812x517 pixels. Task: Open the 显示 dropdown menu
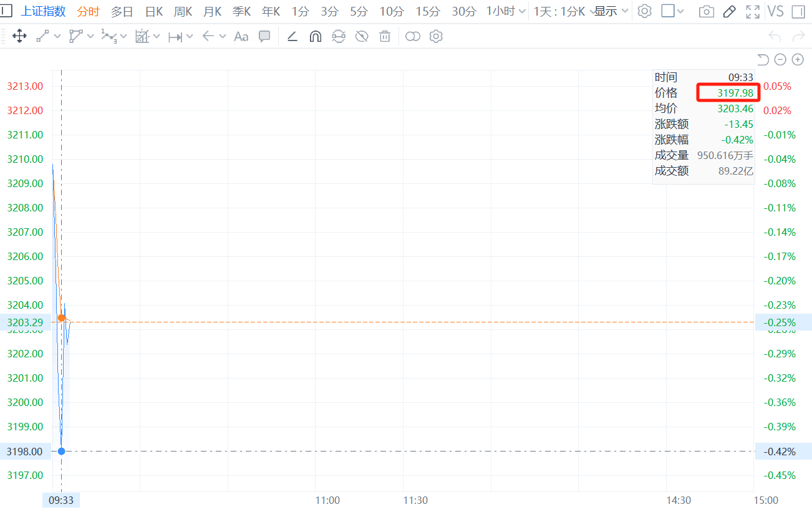pyautogui.click(x=611, y=11)
